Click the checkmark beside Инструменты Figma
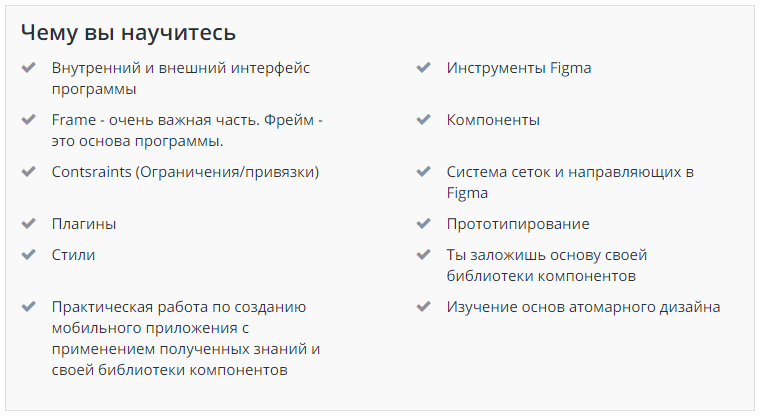Screen dimensions: 761x416 tap(423, 69)
